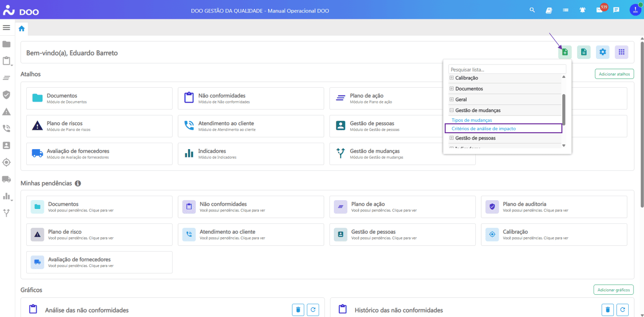Collapse the Gestão de mudanças group

[x=452, y=110]
